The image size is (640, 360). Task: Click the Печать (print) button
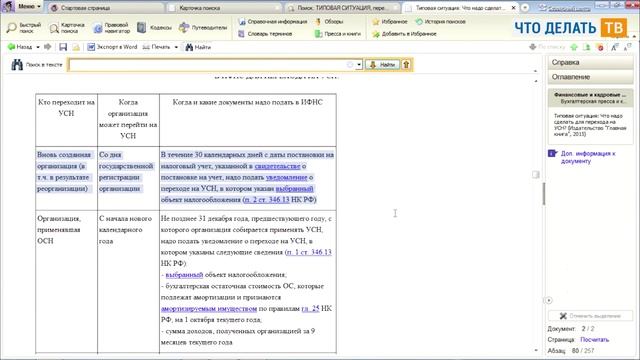pos(156,47)
